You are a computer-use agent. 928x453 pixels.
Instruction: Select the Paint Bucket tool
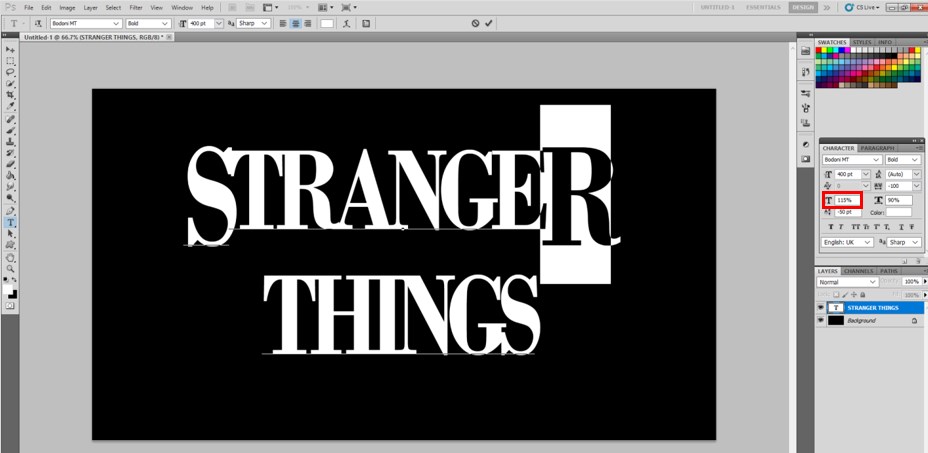point(10,176)
